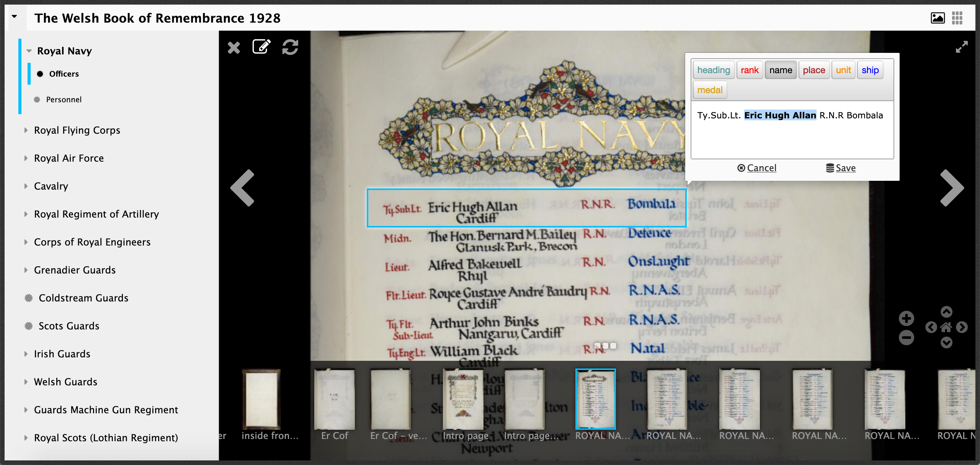Apply the ship tag
Image resolution: width=980 pixels, height=465 pixels.
(x=870, y=70)
